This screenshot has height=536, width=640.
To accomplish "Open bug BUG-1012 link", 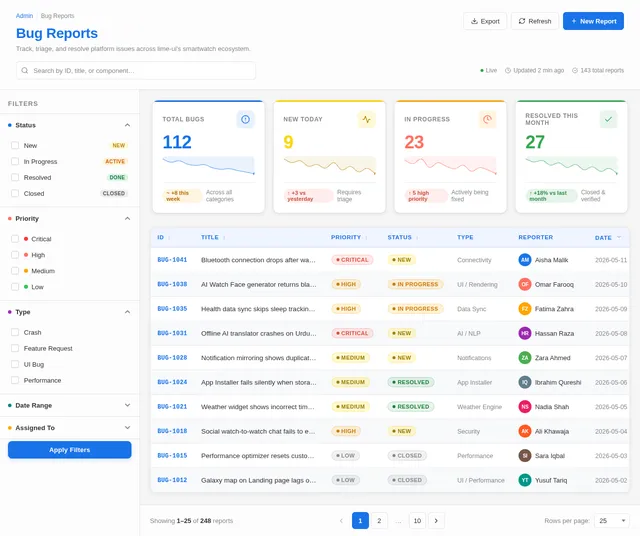I will pos(172,480).
